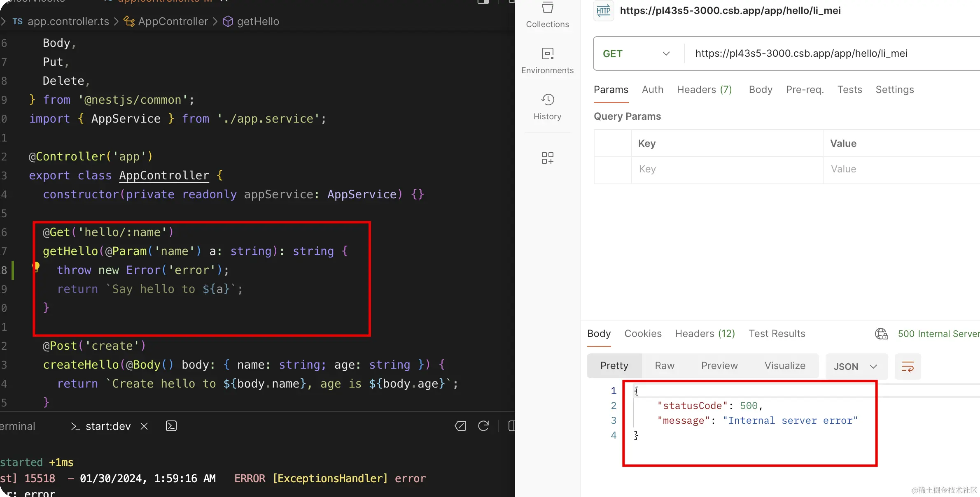Select the Raw response view

[665, 366]
